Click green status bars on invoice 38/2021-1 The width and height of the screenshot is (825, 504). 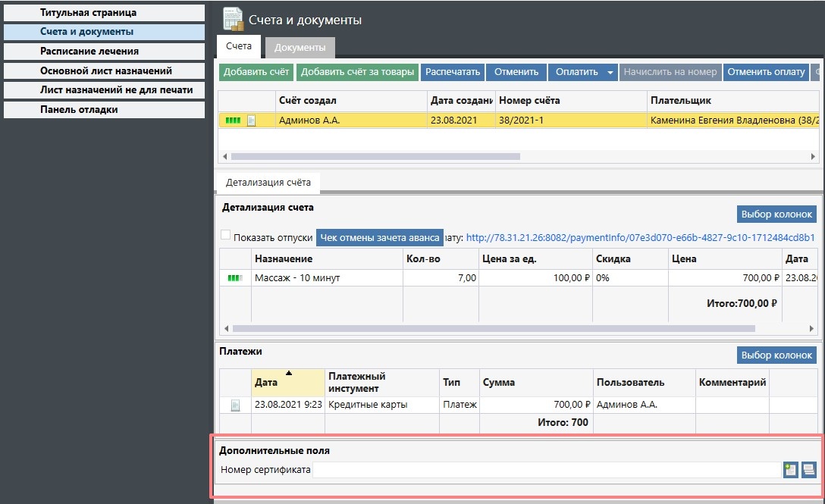click(x=234, y=121)
